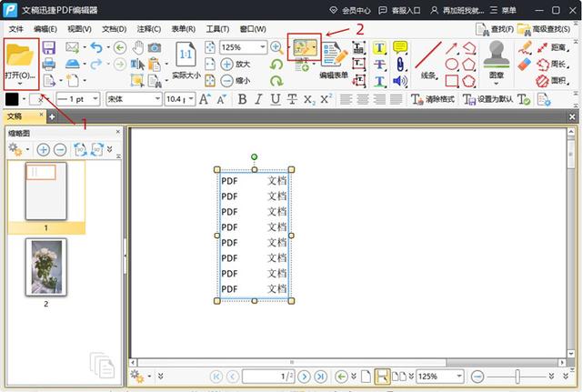Screen dimensions: 582x392
Task: Click the 设置为默认 set as default button
Action: click(x=492, y=99)
